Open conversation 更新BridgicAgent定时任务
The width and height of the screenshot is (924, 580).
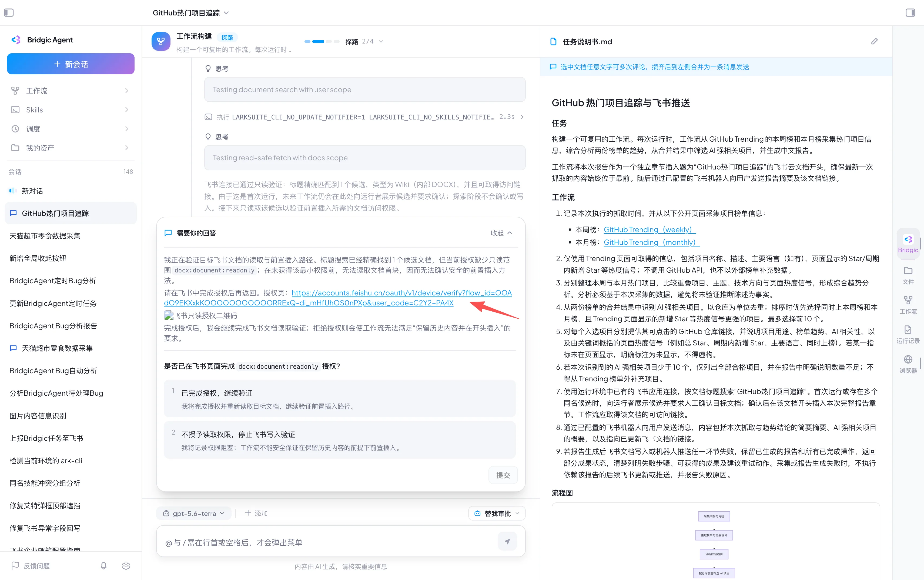pos(71,303)
